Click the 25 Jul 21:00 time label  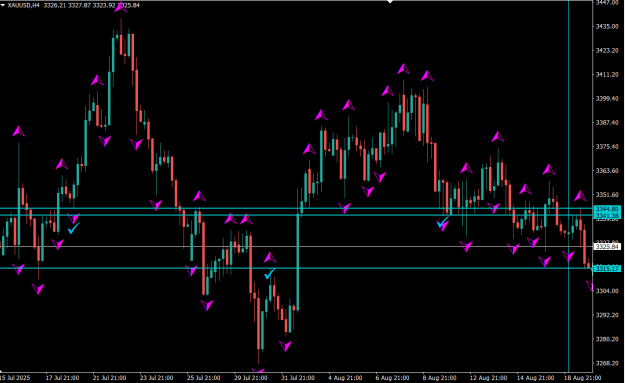pos(203,378)
